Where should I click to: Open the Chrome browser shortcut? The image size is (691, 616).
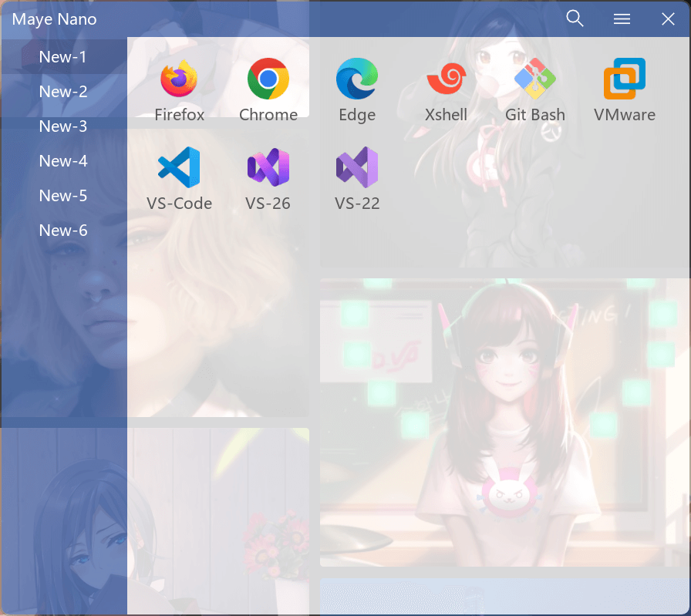(x=268, y=79)
